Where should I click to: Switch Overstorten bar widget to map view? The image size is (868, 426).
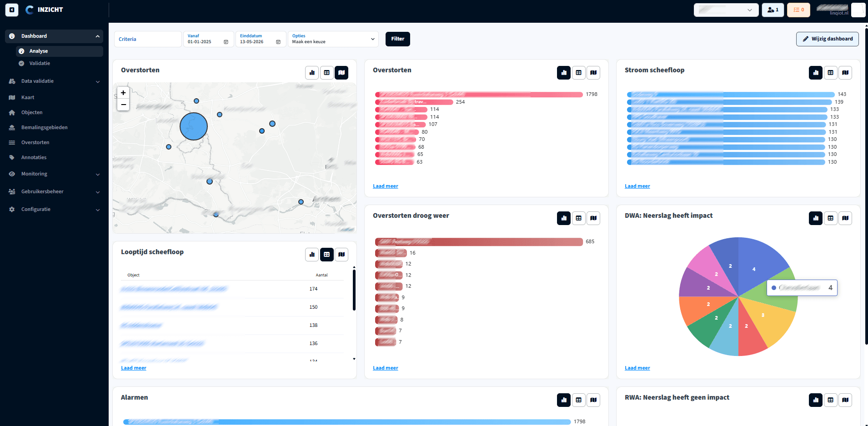click(x=593, y=73)
